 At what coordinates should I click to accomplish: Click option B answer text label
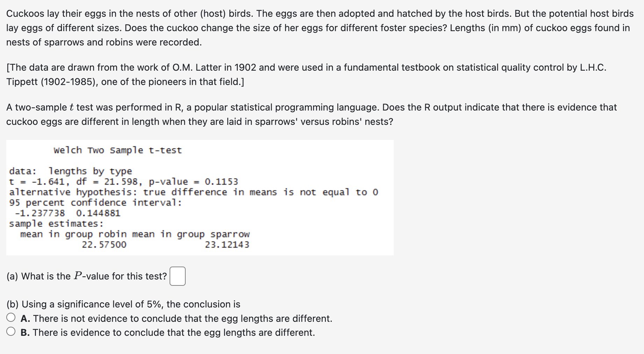(x=168, y=332)
